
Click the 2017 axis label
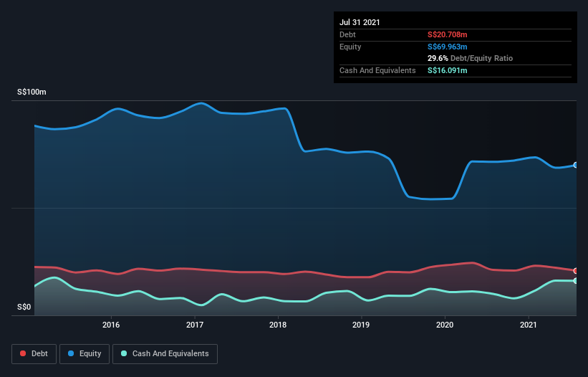(195, 325)
